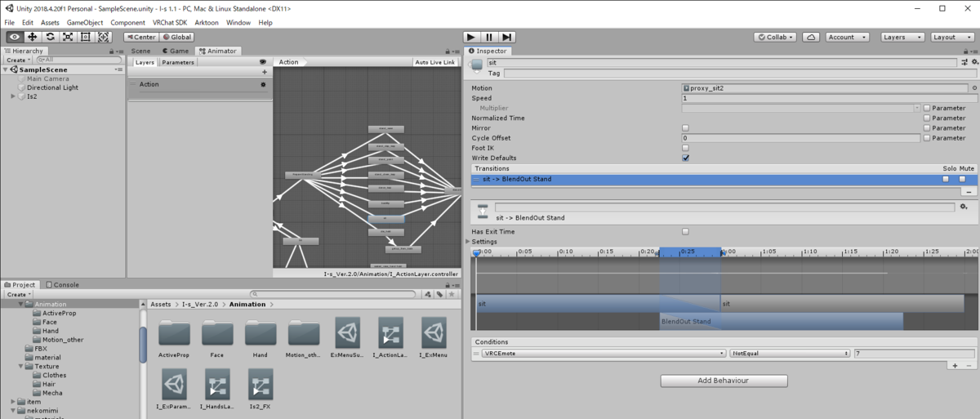Select the Is2_FX controller asset

click(x=260, y=389)
